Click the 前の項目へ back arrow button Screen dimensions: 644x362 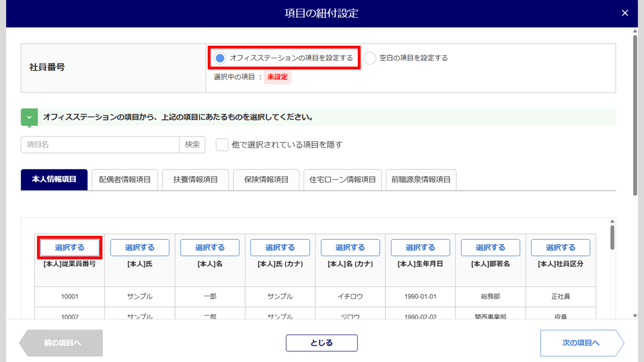click(62, 343)
